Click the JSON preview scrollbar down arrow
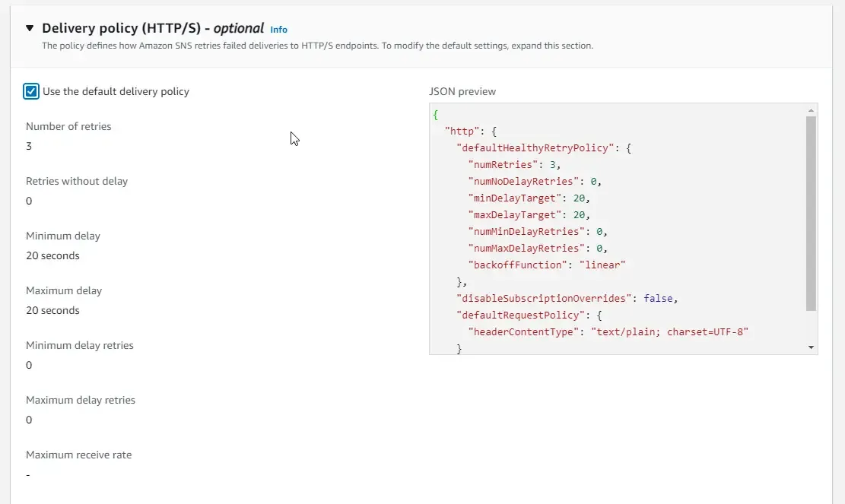This screenshot has width=845, height=504. [812, 347]
